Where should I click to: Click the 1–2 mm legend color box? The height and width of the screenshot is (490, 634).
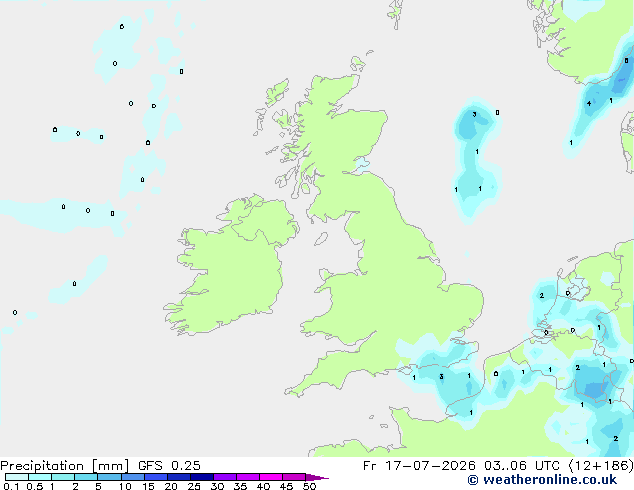63,477
